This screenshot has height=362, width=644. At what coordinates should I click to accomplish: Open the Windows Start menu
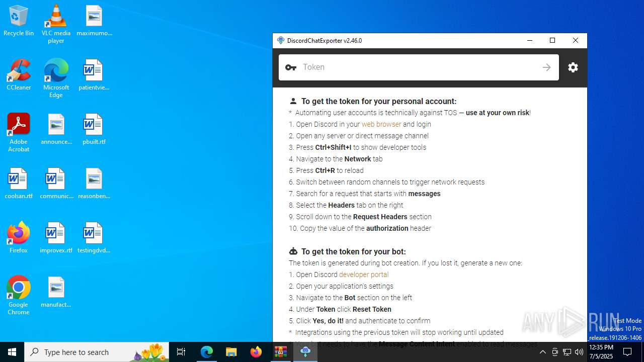tap(12, 352)
